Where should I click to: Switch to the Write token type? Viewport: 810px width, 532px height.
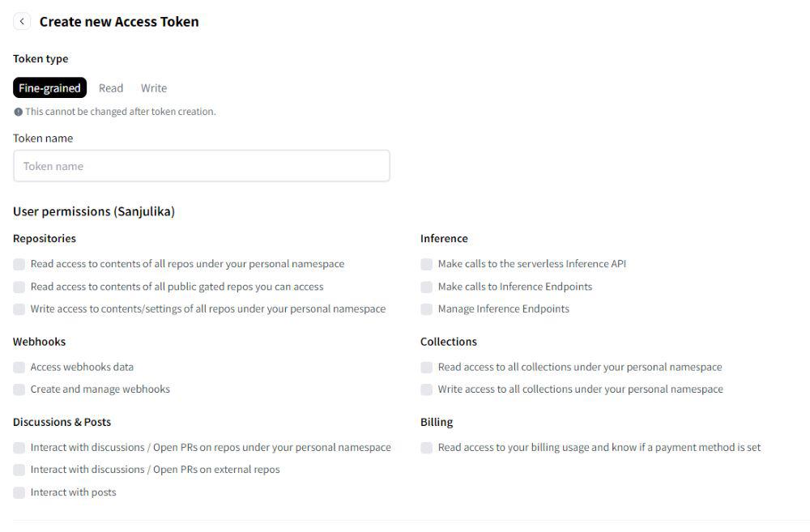click(154, 88)
